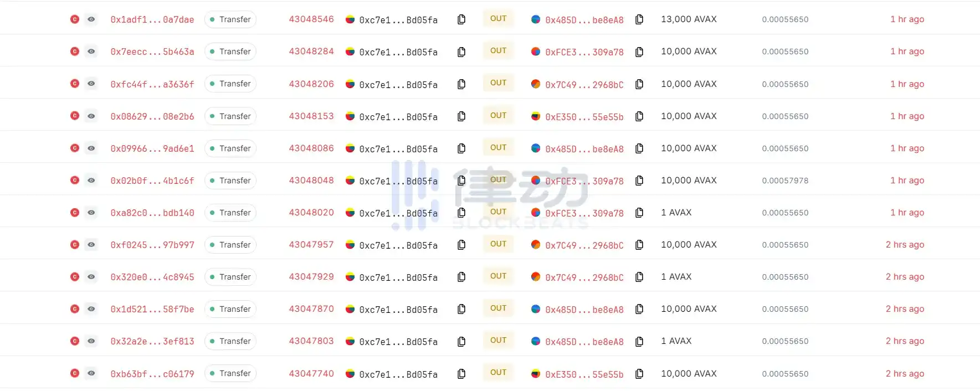The height and width of the screenshot is (391, 980).
Task: Toggle eye preview for transaction 0x32a2e...3ef813
Action: point(91,341)
